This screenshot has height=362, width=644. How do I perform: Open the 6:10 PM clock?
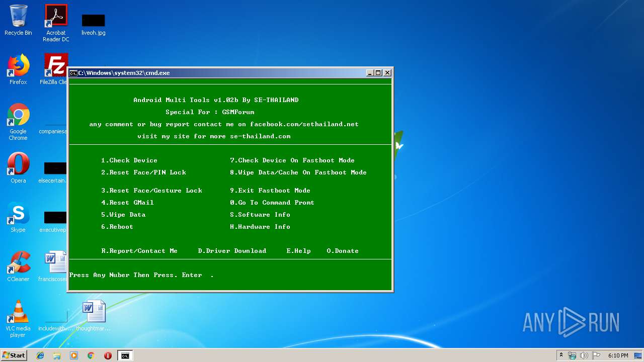(x=618, y=355)
